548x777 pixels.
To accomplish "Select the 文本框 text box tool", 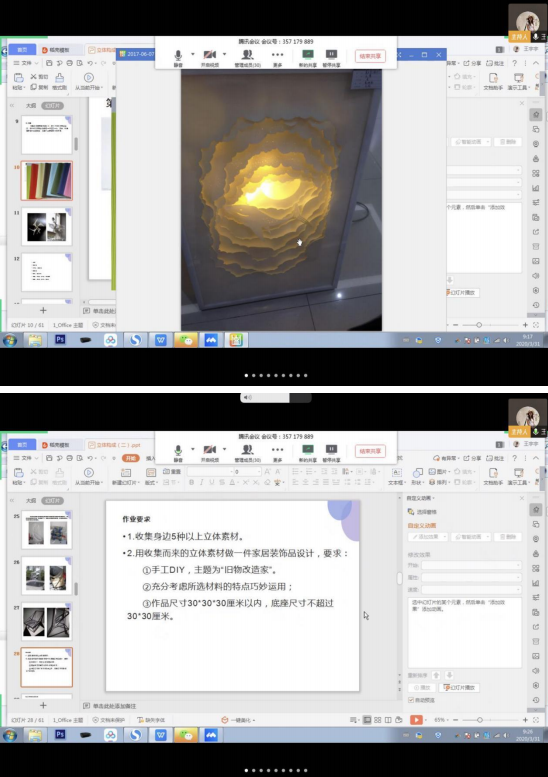I will (x=396, y=476).
